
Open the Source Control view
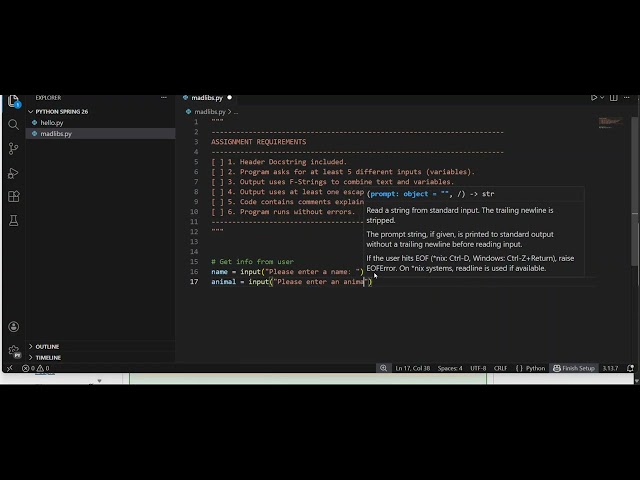point(13,149)
